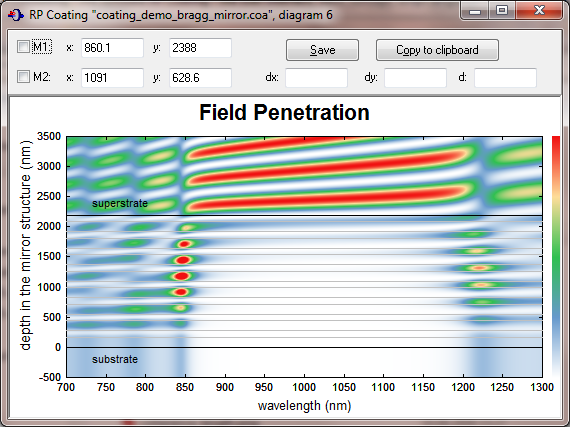Click the superstrate label in the plot
This screenshot has height=427, width=570.
(120, 203)
